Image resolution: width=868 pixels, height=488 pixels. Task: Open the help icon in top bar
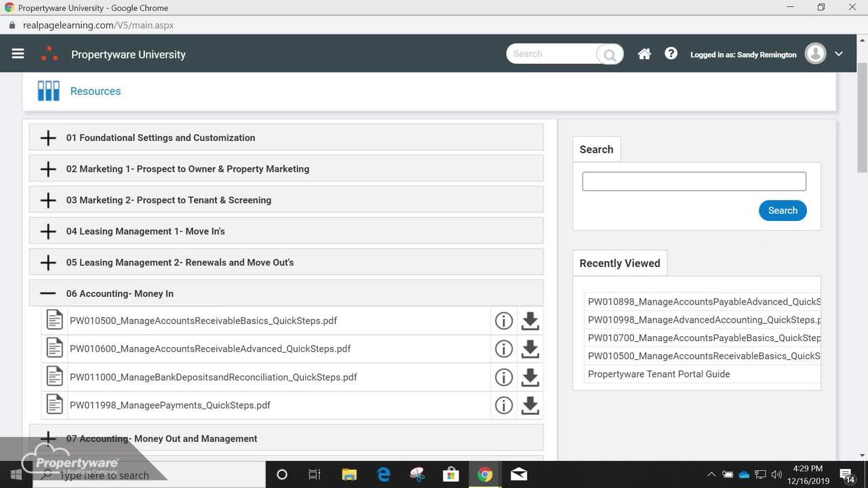[671, 53]
